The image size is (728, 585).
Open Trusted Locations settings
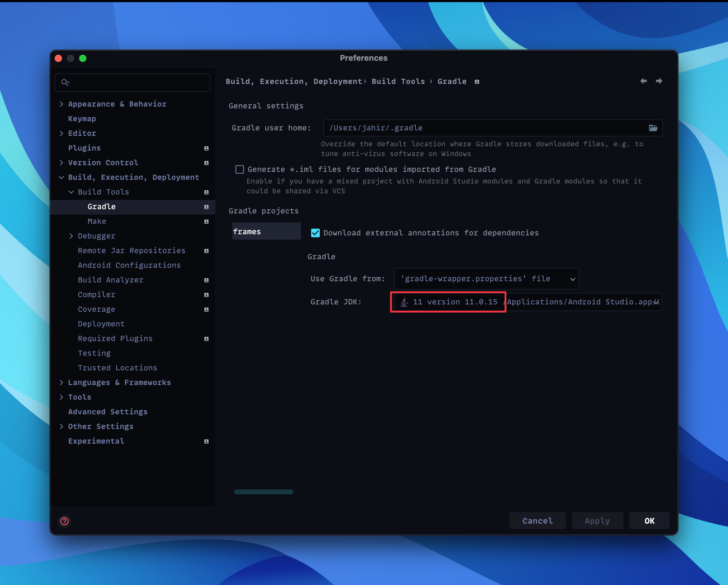[x=118, y=368]
